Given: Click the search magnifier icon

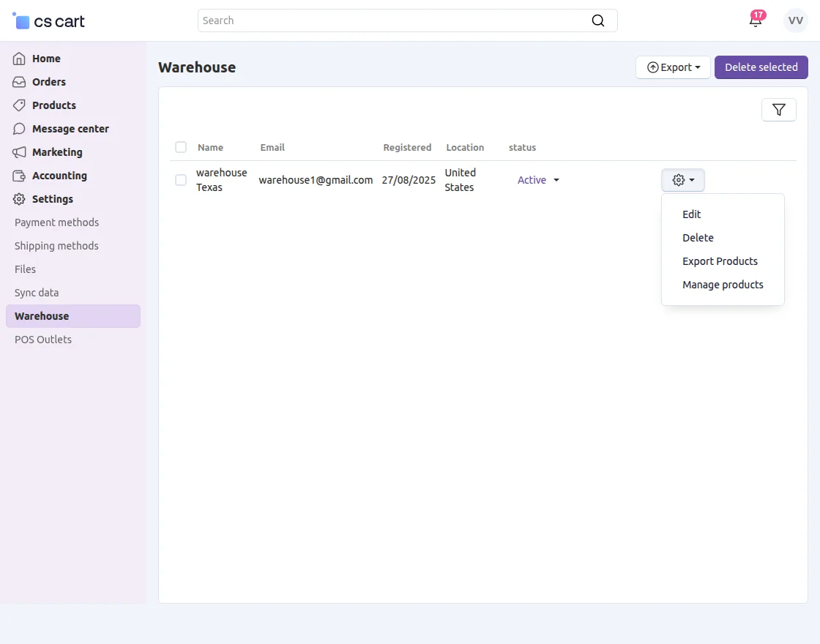Looking at the screenshot, I should click(597, 20).
